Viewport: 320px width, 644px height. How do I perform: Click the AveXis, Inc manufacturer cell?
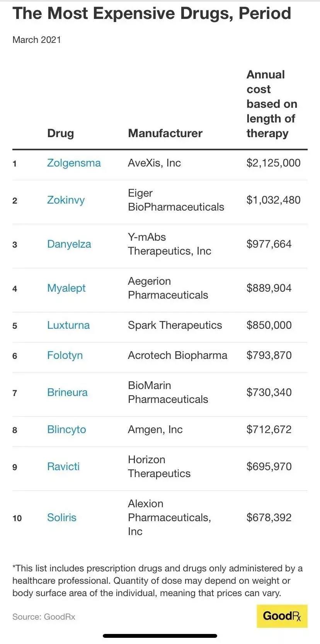coord(154,163)
